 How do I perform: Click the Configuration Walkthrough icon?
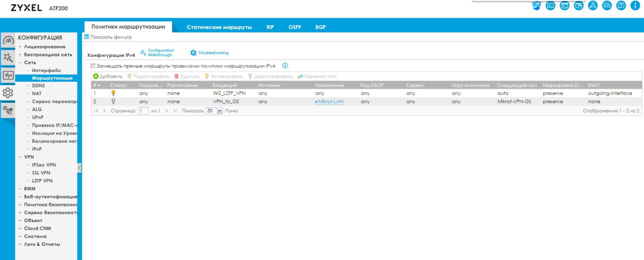pos(143,52)
